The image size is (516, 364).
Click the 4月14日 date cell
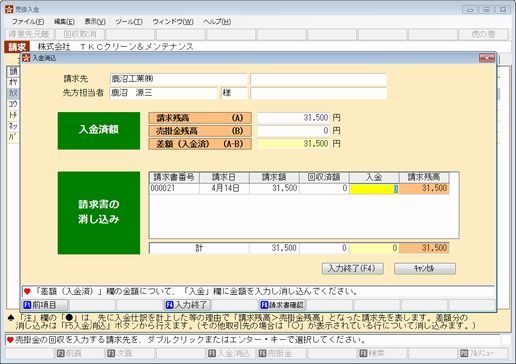click(x=224, y=188)
